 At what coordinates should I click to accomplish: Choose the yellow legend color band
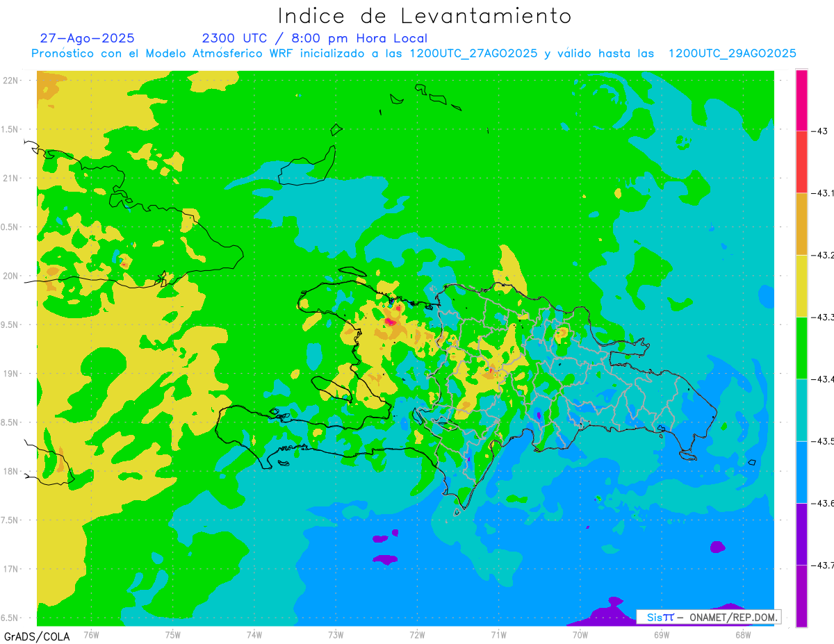801,286
